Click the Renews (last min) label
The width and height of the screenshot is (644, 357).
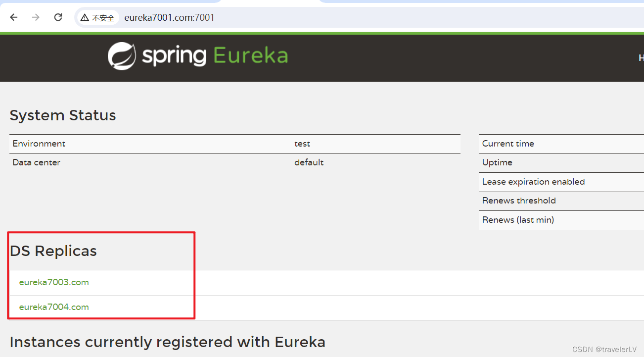tap(518, 220)
